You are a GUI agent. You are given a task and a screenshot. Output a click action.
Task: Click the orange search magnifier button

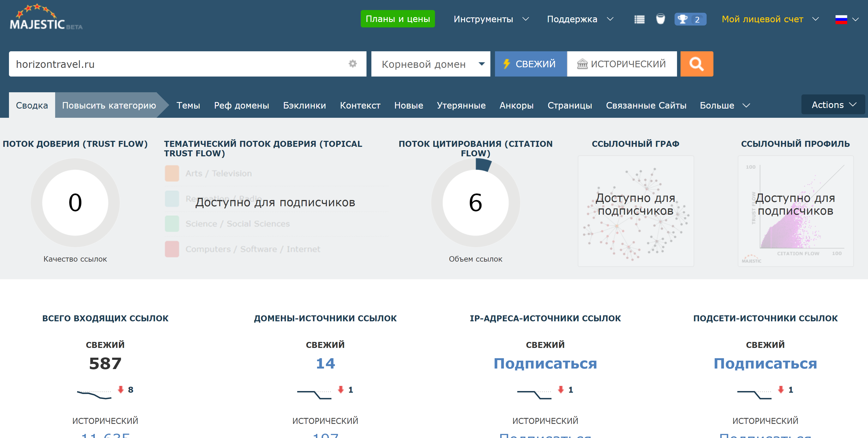click(697, 64)
